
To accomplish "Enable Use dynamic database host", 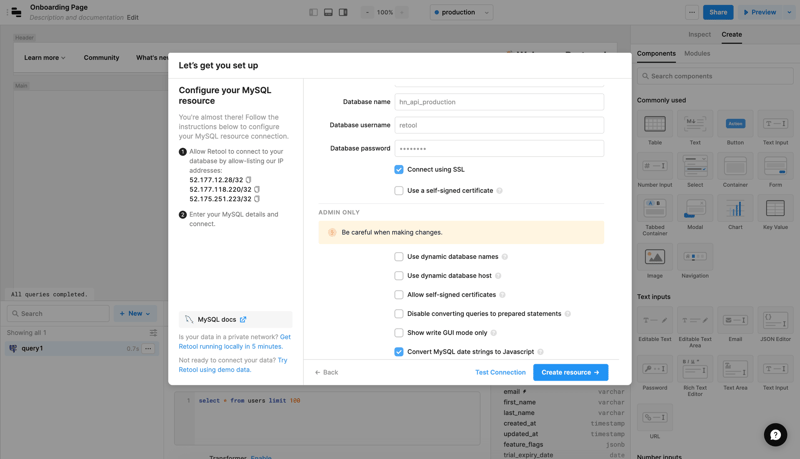I will click(x=399, y=276).
